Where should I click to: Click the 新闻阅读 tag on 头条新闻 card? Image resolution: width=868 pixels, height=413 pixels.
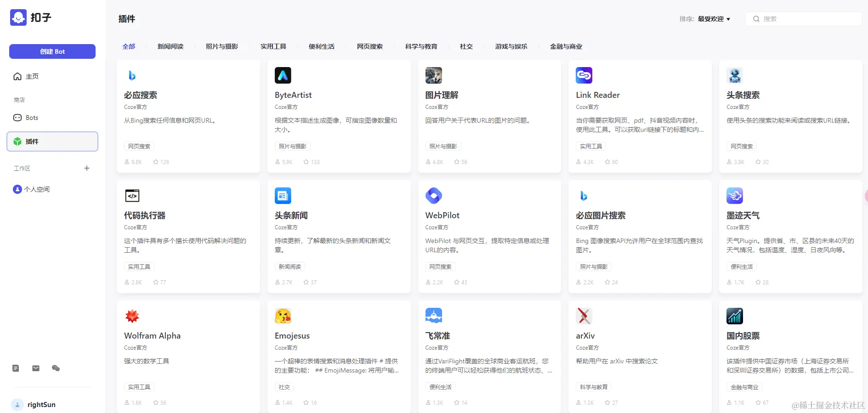[x=290, y=267]
